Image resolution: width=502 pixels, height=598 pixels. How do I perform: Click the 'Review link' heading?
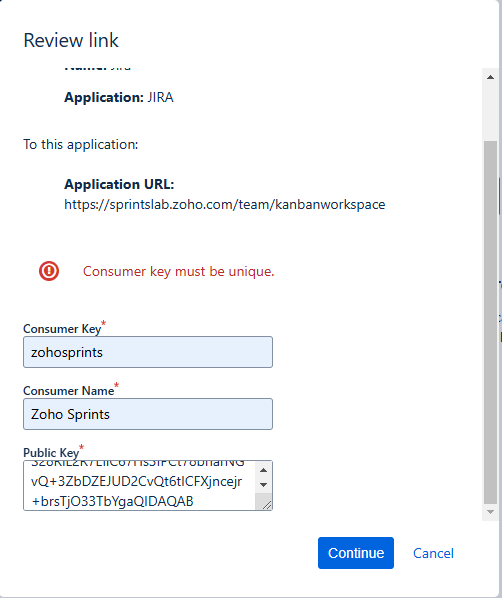71,40
